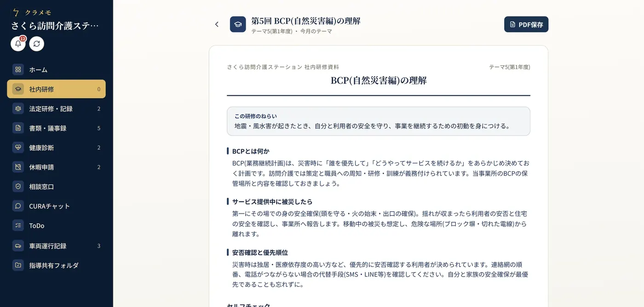The image size is (644, 307).
Task: Click the 安否確認と優先順位 heading
Action: [260, 252]
